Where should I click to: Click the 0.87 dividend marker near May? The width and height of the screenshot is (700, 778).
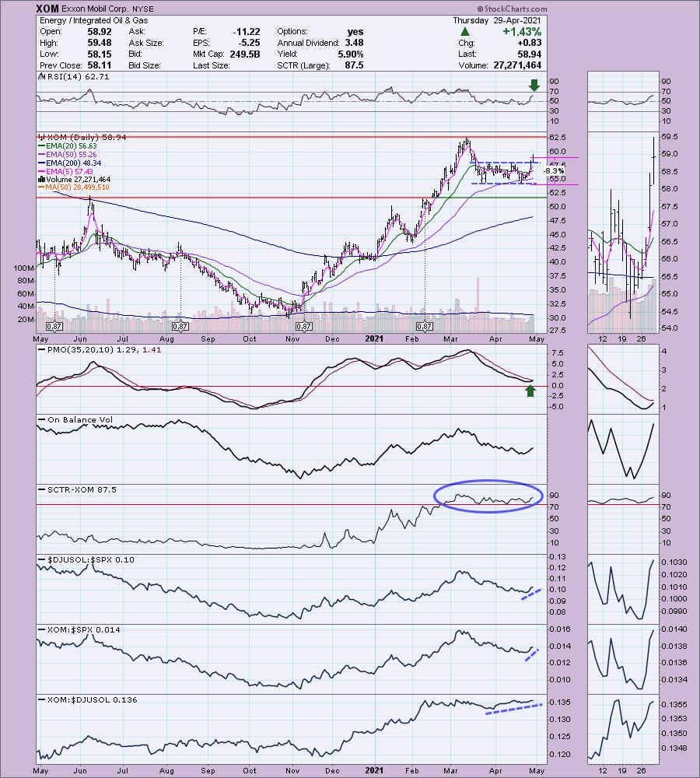(x=54, y=327)
